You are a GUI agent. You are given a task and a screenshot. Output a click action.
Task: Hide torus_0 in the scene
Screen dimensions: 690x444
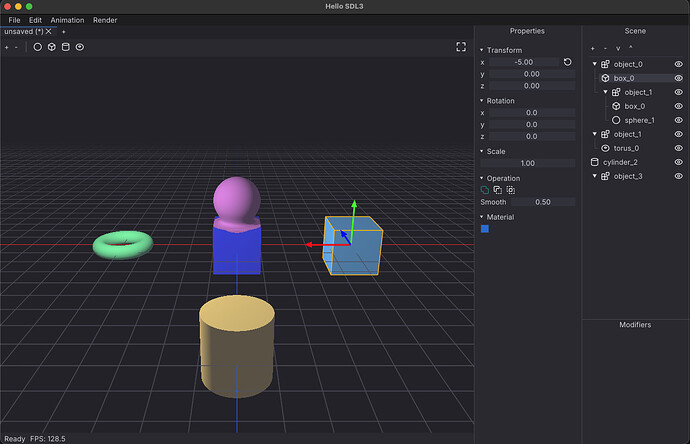[x=678, y=148]
